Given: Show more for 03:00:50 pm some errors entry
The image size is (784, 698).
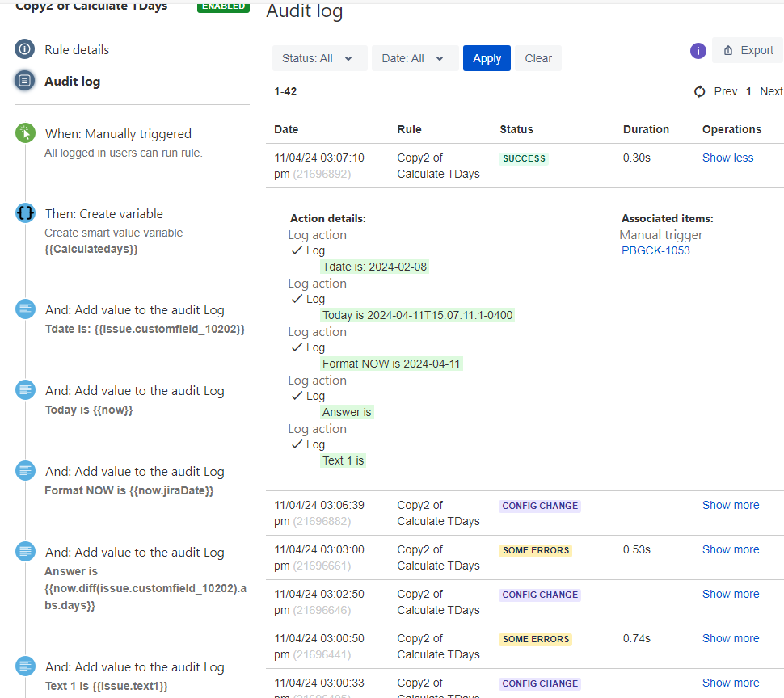Looking at the screenshot, I should point(731,638).
